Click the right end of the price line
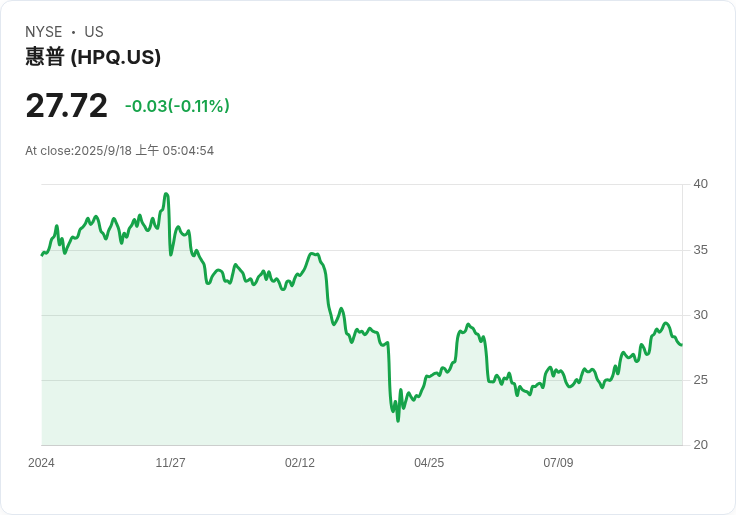This screenshot has height=515, width=736. point(681,345)
